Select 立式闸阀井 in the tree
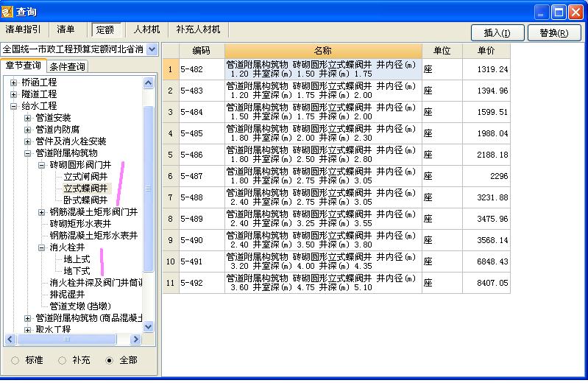This screenshot has width=588, height=383. (85, 177)
